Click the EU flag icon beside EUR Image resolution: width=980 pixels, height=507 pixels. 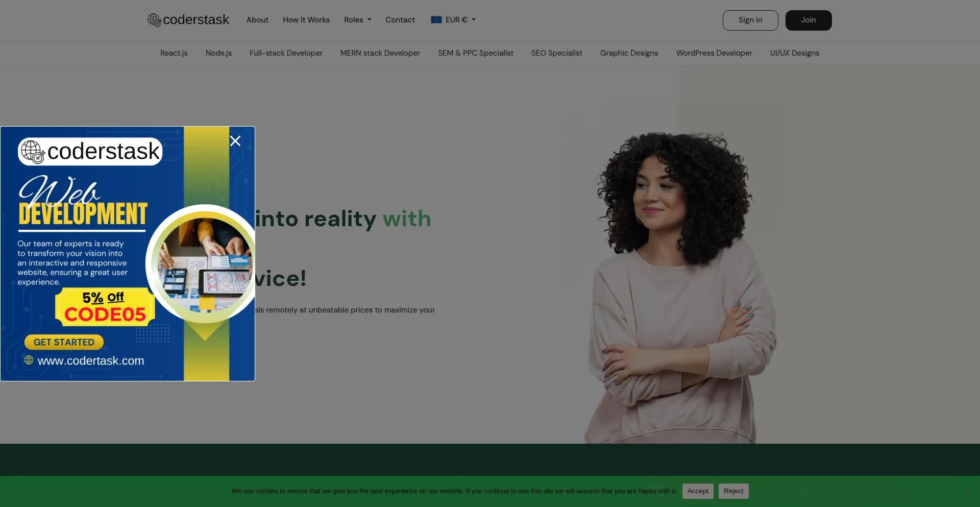436,19
